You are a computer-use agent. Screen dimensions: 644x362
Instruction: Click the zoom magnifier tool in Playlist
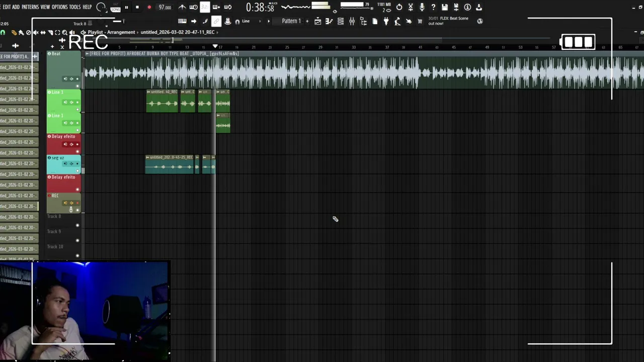pyautogui.click(x=64, y=32)
